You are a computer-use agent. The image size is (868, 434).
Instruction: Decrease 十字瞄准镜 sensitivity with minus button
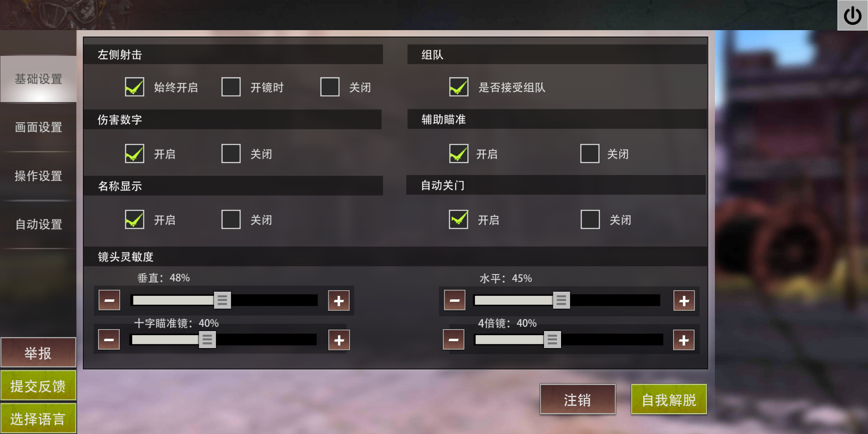[109, 340]
